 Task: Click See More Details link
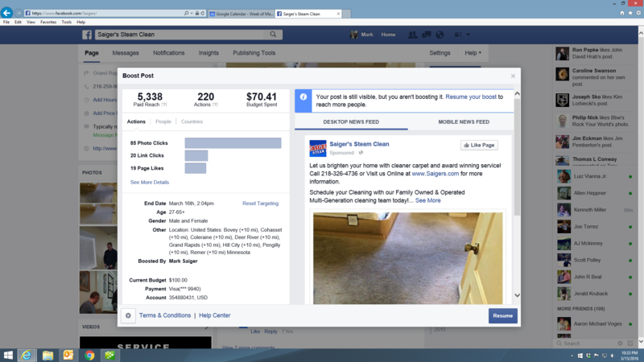150,183
